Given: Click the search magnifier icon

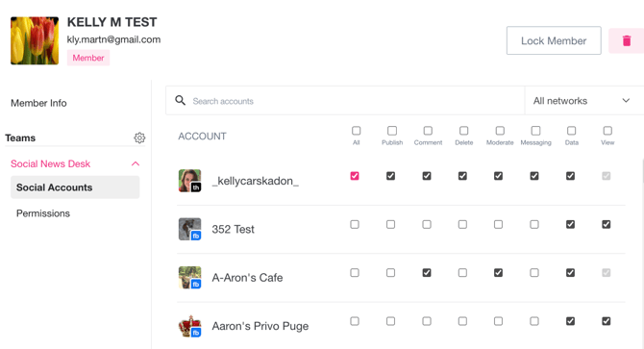Looking at the screenshot, I should pos(181,100).
